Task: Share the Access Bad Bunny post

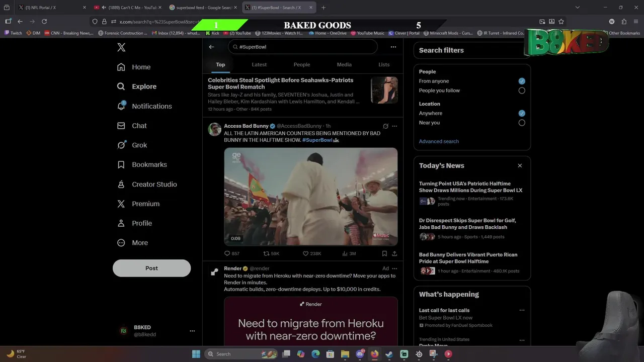Action: 394,253
